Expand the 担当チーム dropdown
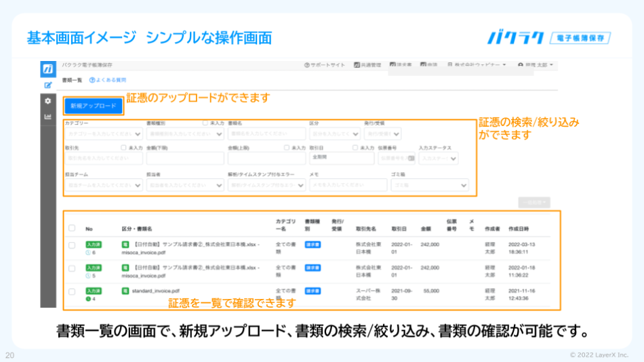Viewport: 644px width, 362px height. point(104,185)
